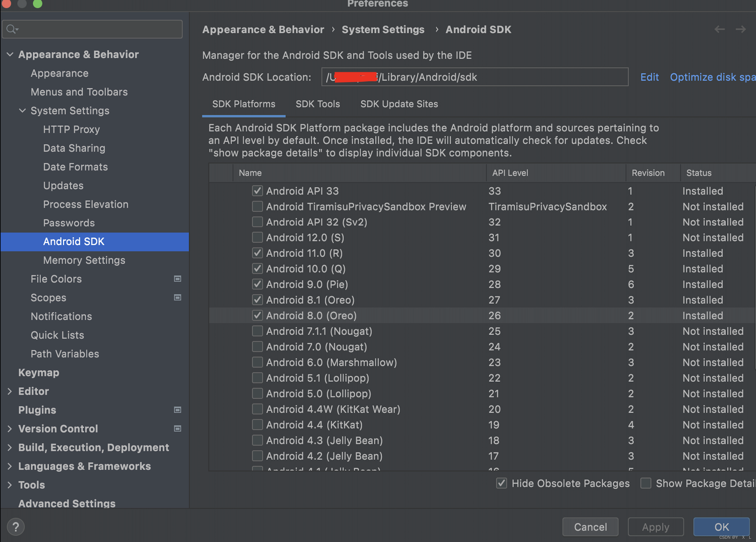Check Android 6.0 (Marshmallow) platform

point(257,362)
